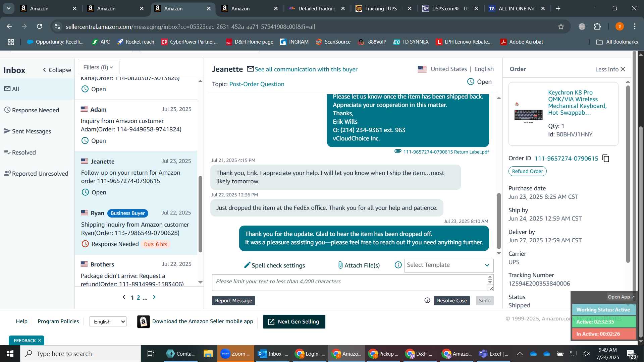This screenshot has height=362, width=644.
Task: Click the Next Gen Selling button
Action: coord(294,321)
